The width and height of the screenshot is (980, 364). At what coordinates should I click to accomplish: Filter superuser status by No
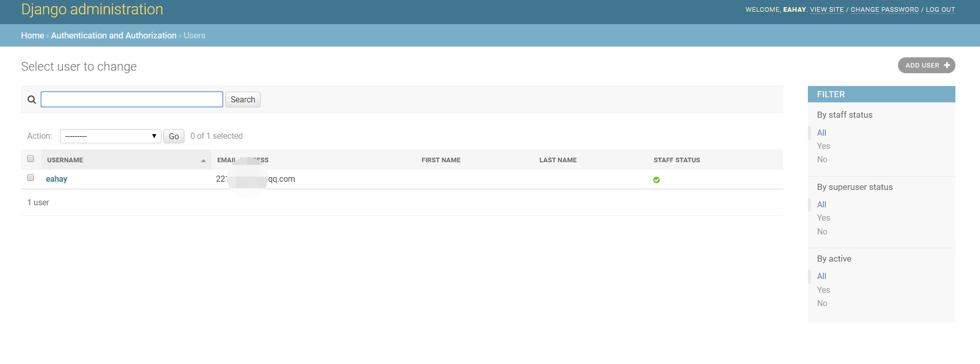822,231
